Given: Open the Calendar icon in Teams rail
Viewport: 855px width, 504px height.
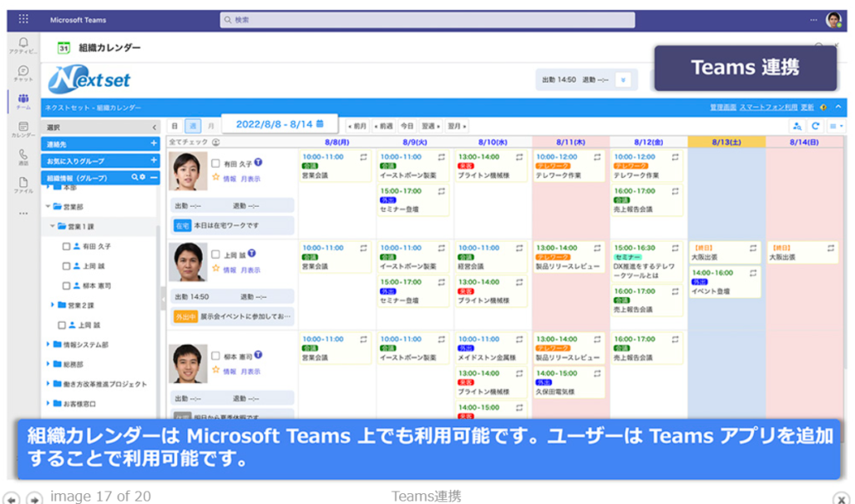Looking at the screenshot, I should pyautogui.click(x=23, y=126).
